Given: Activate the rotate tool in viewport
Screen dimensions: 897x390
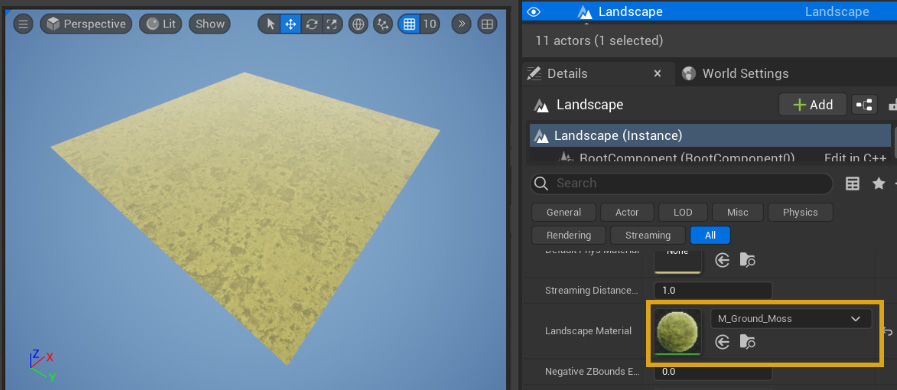Looking at the screenshot, I should (311, 24).
